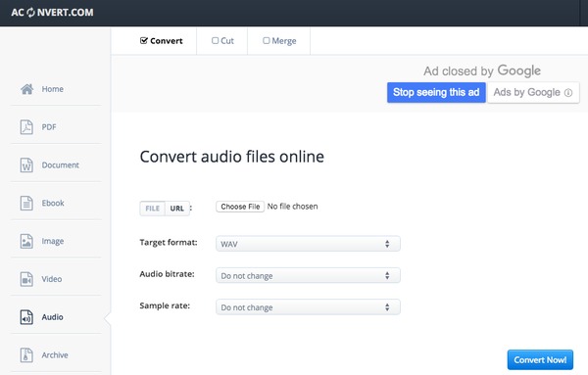The width and height of the screenshot is (588, 375).
Task: Select the Document file icon
Action: 26,164
